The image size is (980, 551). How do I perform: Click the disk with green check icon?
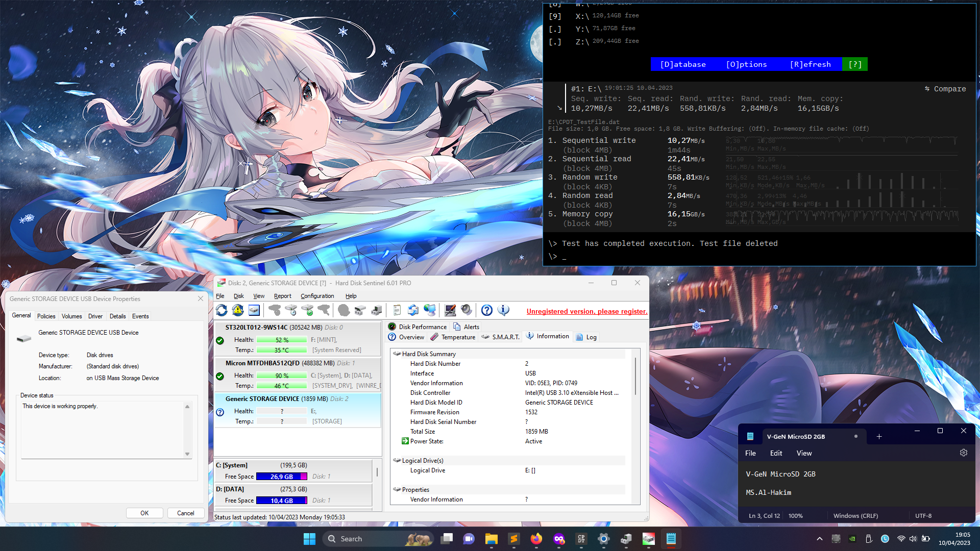[307, 310]
